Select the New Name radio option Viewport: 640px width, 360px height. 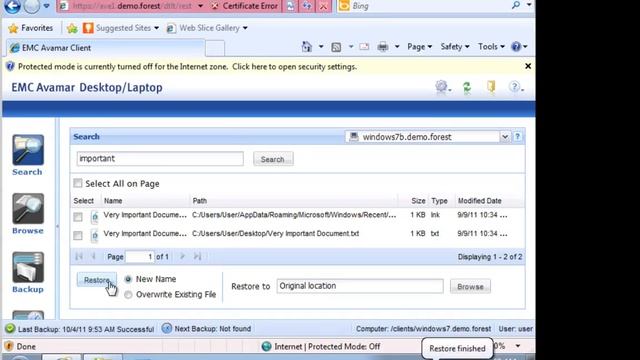(x=128, y=279)
